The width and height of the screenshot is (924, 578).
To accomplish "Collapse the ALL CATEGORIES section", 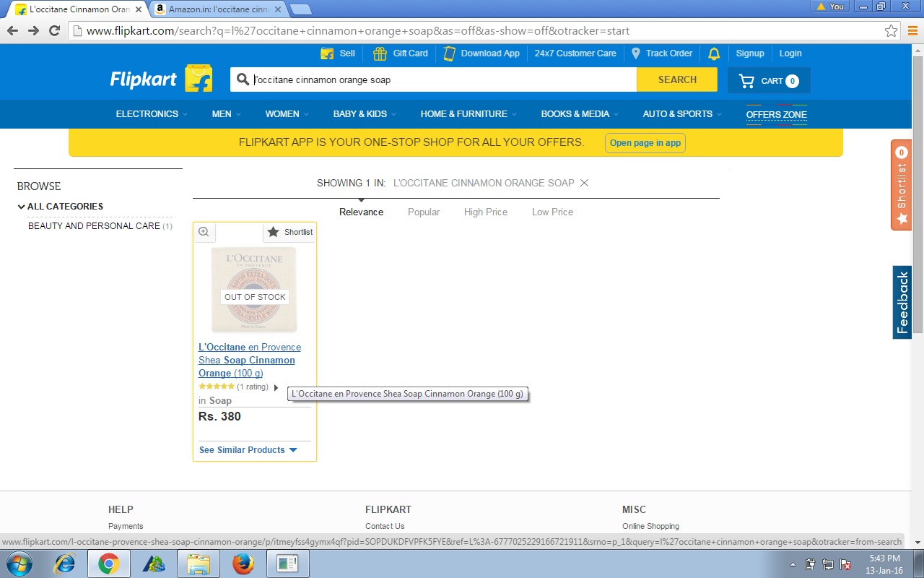I will pos(61,207).
